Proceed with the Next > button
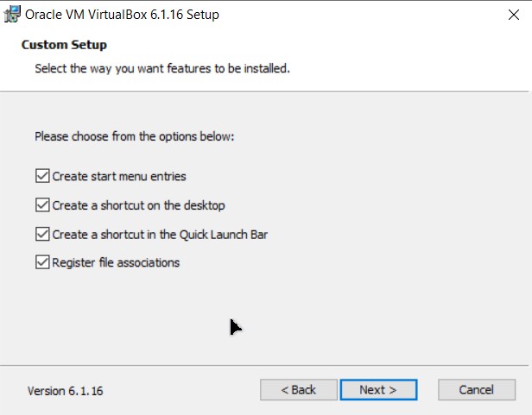The image size is (532, 415). 378,390
